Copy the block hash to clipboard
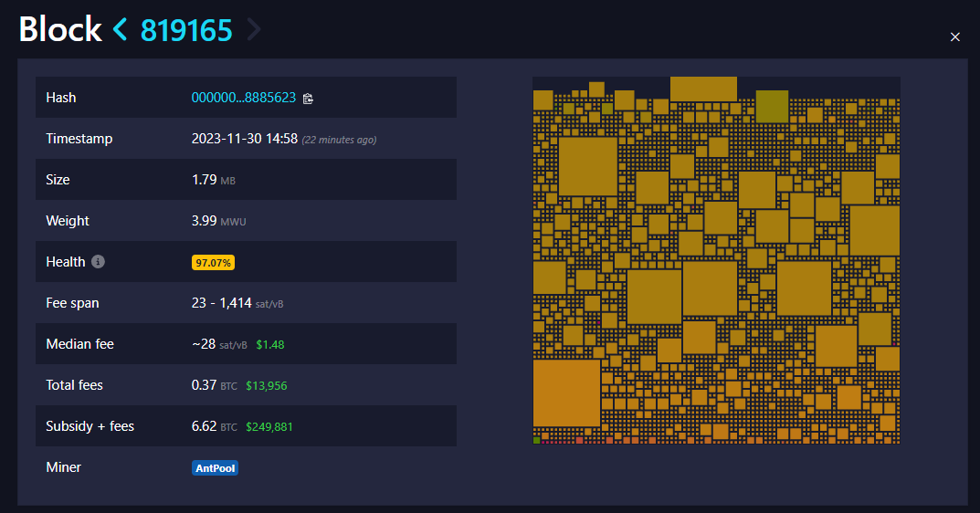 308,99
